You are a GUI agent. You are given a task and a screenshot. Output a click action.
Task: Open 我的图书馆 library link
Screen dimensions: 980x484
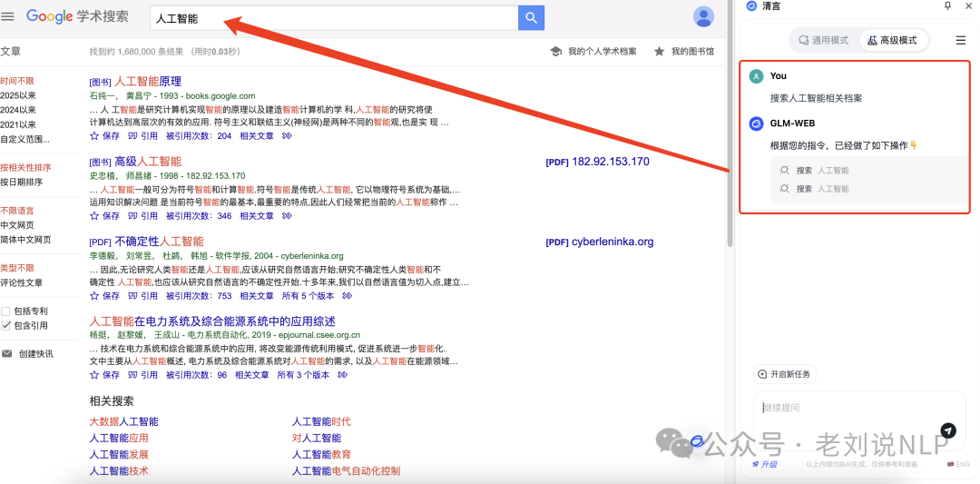(684, 51)
